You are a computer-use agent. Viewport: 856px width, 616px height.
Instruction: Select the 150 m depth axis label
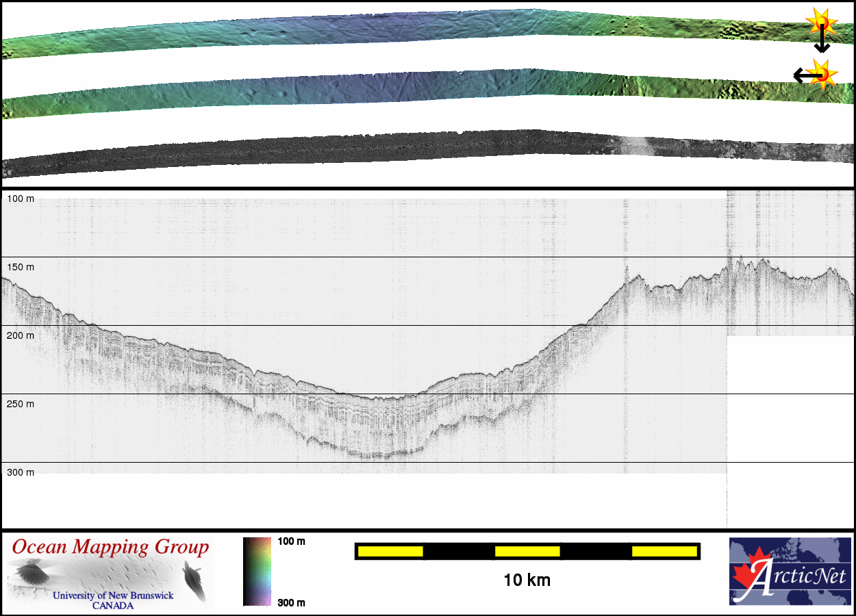point(21,267)
